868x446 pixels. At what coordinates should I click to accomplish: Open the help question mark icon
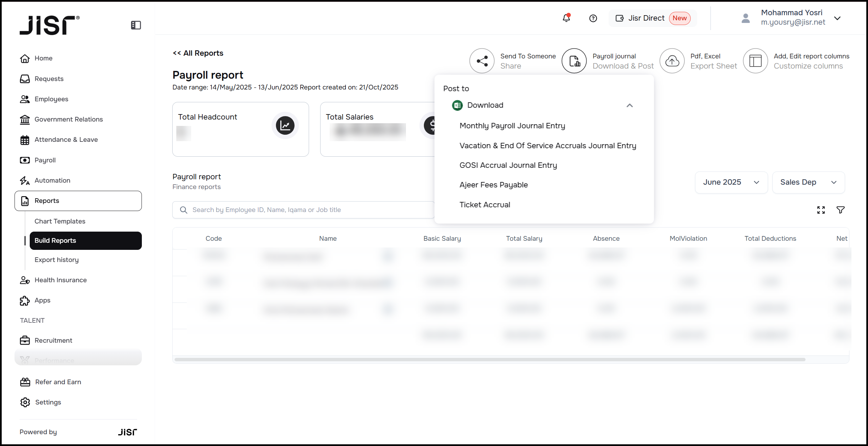pos(593,18)
